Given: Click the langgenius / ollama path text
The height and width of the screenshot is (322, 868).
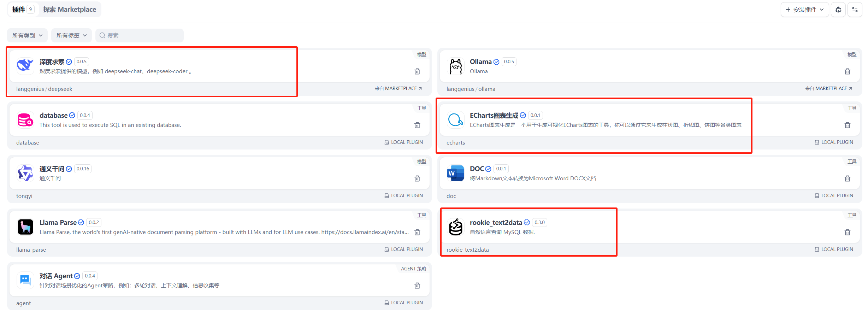Looking at the screenshot, I should 471,89.
